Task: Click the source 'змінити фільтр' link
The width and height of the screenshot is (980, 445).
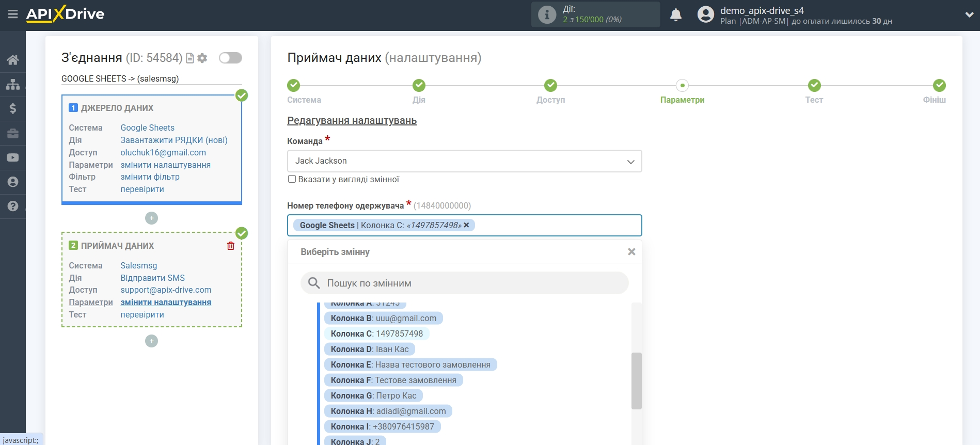Action: [x=150, y=177]
